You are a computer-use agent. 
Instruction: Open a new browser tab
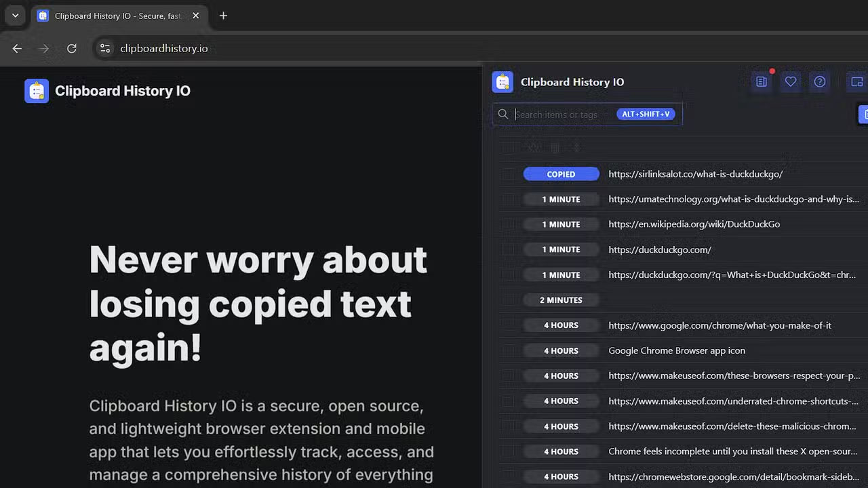223,16
